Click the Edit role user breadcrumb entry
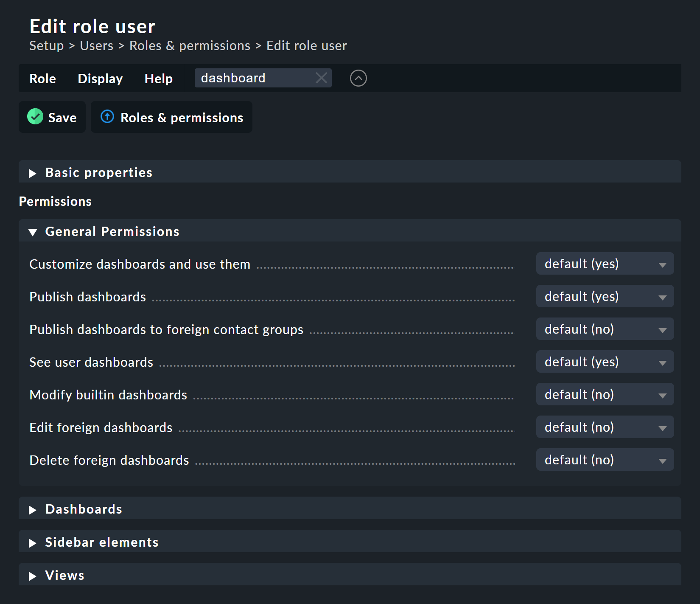Screen dimensions: 700x604 307,45
